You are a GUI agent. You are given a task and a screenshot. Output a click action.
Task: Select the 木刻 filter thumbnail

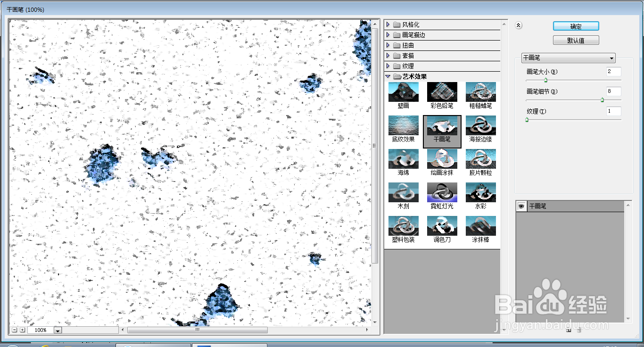pos(404,196)
